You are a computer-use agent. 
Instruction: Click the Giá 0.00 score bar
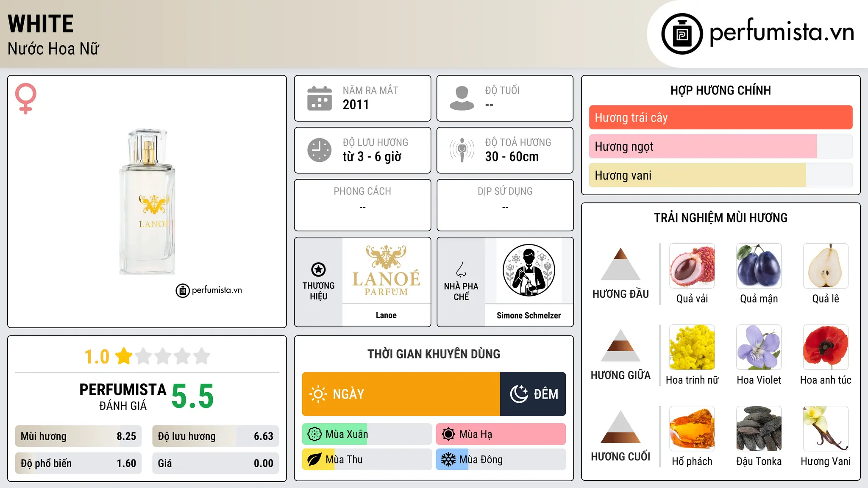pyautogui.click(x=215, y=463)
